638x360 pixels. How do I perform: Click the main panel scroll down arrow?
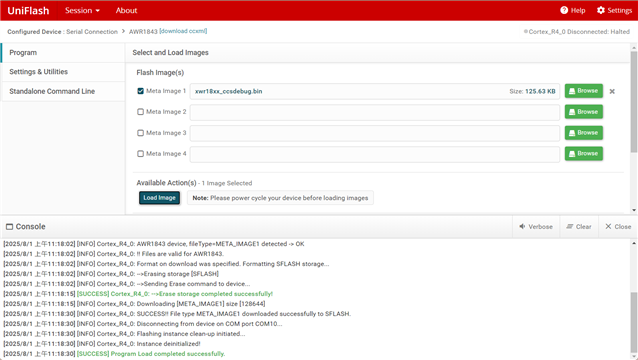pos(634,210)
